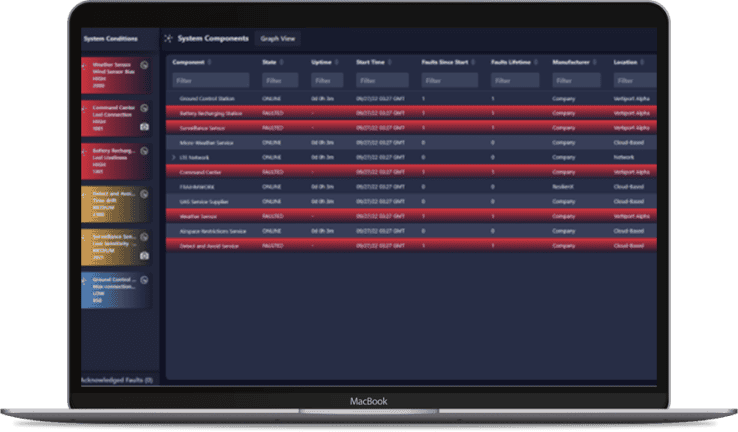This screenshot has width=738, height=432.
Task: Click the circle icon on Battery Recharging card
Action: (144, 151)
